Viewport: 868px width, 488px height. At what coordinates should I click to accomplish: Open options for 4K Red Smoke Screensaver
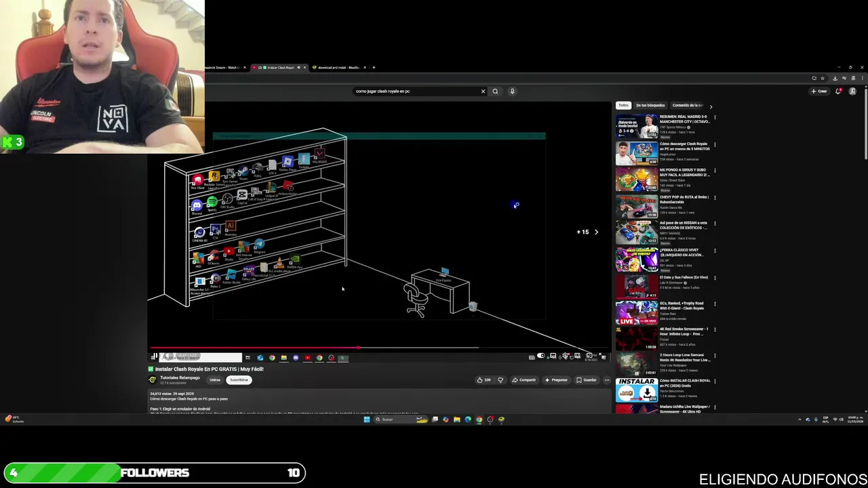tap(715, 330)
